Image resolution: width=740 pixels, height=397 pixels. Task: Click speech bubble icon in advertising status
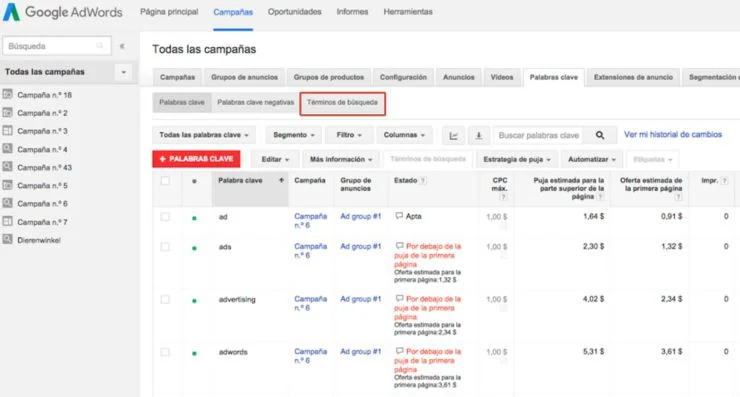pos(399,298)
